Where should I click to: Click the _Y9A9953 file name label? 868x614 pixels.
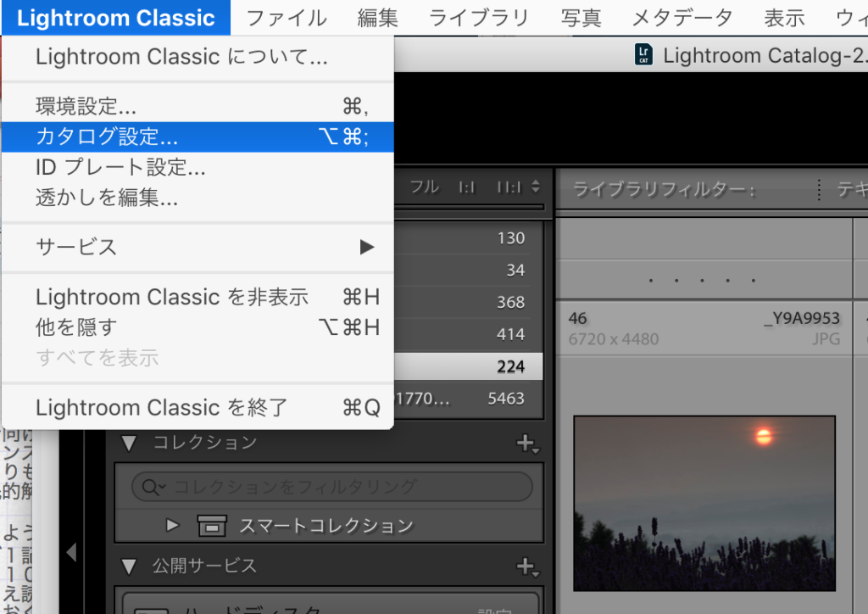pyautogui.click(x=802, y=318)
